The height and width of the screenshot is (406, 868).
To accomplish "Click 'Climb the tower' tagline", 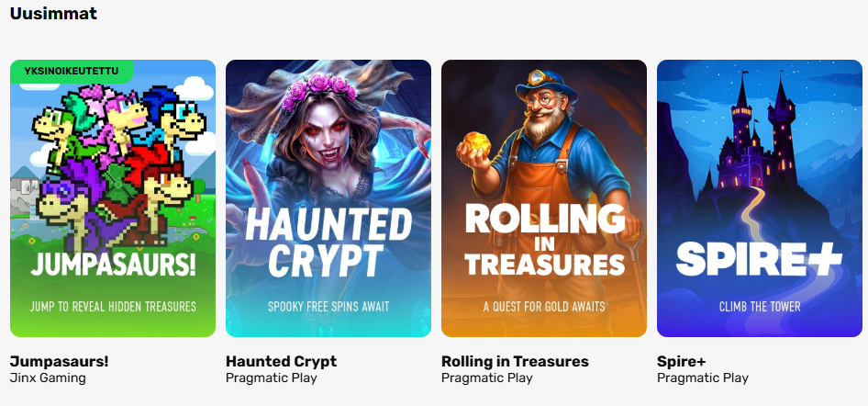I will [760, 306].
